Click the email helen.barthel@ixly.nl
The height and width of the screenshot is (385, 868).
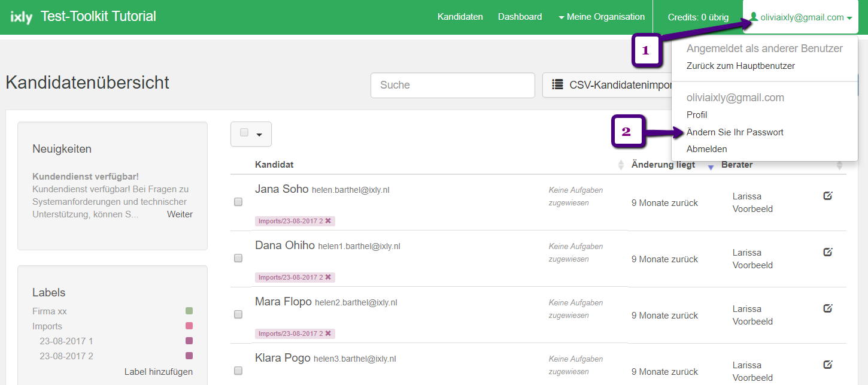pos(351,190)
